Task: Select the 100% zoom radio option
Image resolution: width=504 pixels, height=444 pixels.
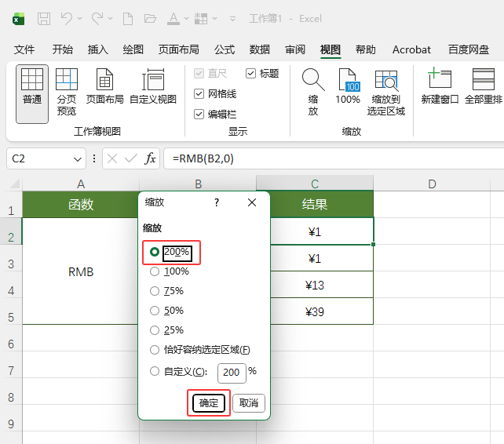Action: 155,271
